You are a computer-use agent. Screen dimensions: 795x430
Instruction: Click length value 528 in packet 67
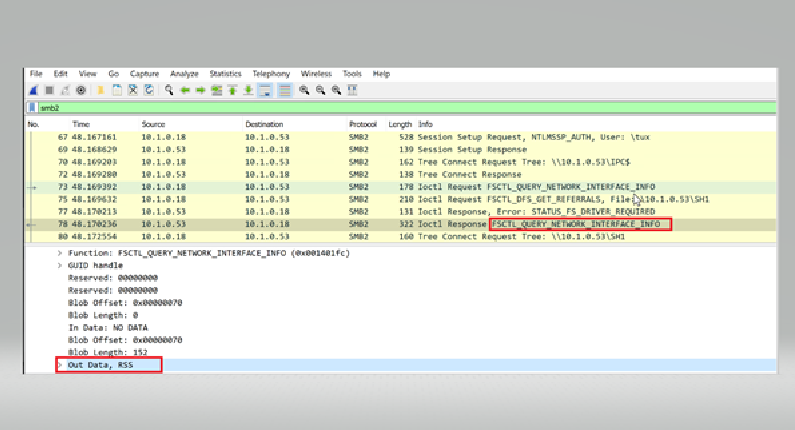click(406, 137)
